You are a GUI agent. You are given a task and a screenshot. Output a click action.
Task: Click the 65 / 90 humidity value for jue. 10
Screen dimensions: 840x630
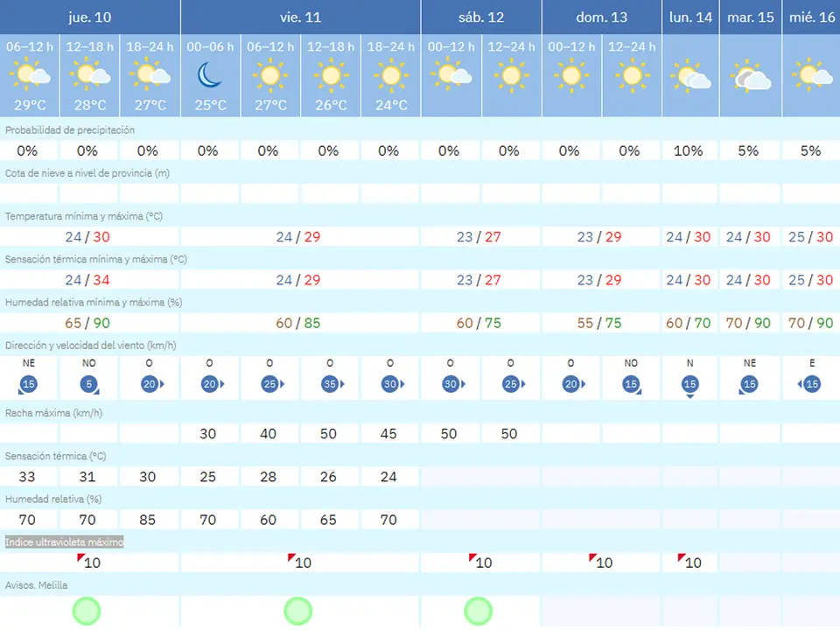click(x=87, y=323)
